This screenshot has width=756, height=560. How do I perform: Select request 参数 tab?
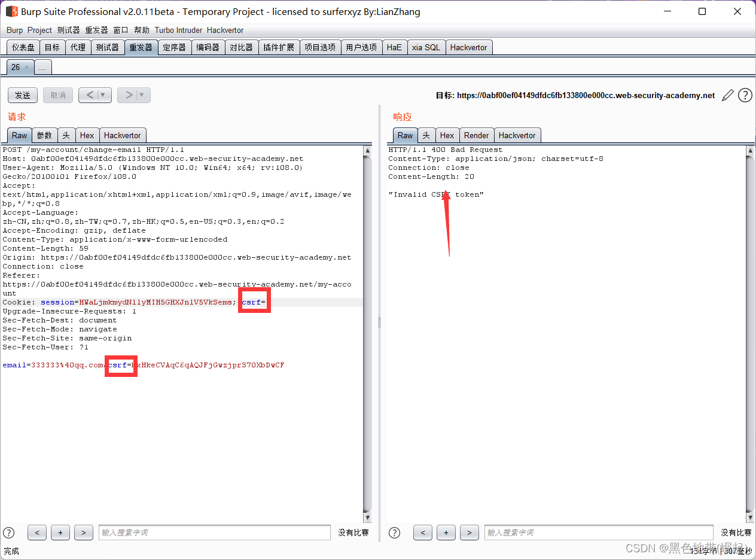coord(45,135)
